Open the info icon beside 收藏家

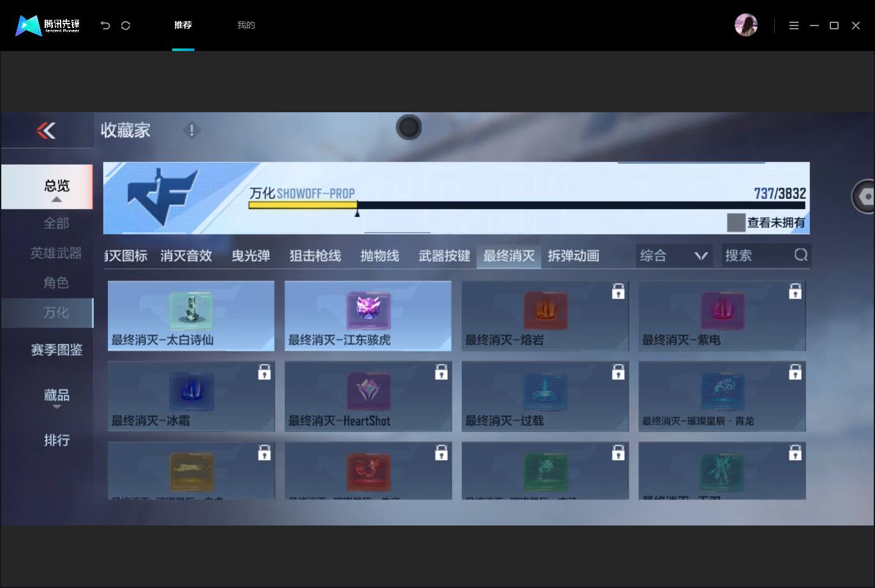click(x=191, y=131)
